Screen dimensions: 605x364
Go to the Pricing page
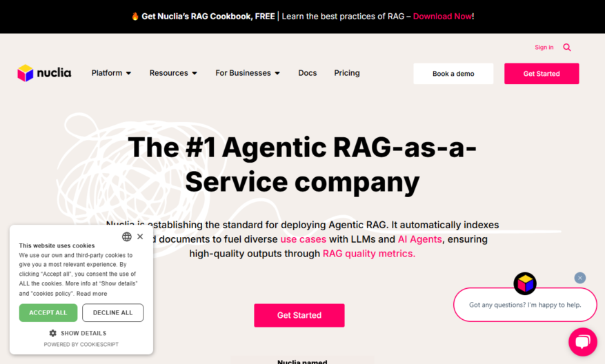347,73
